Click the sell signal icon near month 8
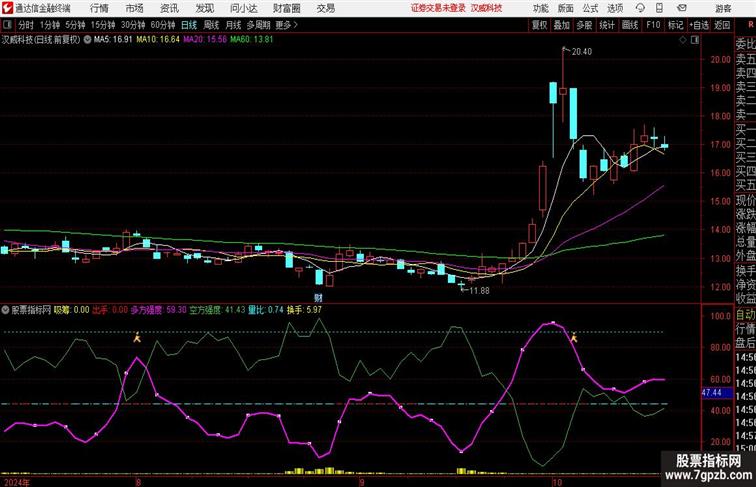Viewport: 756px width, 487px height. pos(137,338)
